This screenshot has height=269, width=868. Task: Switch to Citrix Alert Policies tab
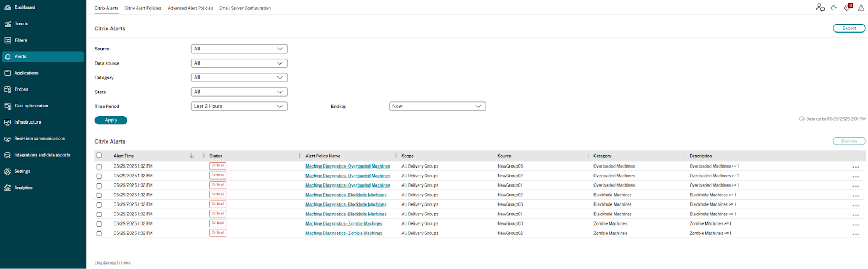point(143,8)
